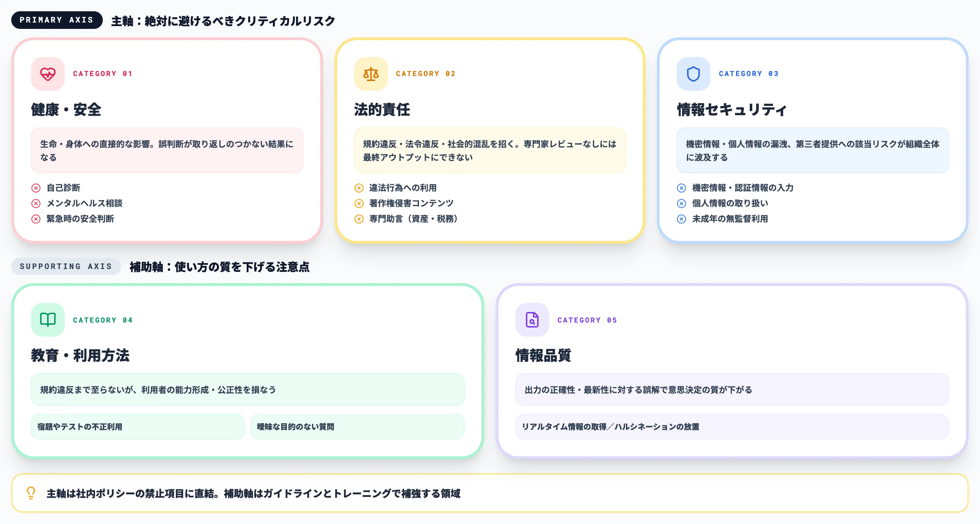This screenshot has width=980, height=524.
Task: Click the メンタルヘルス相談 list item text
Action: [84, 204]
